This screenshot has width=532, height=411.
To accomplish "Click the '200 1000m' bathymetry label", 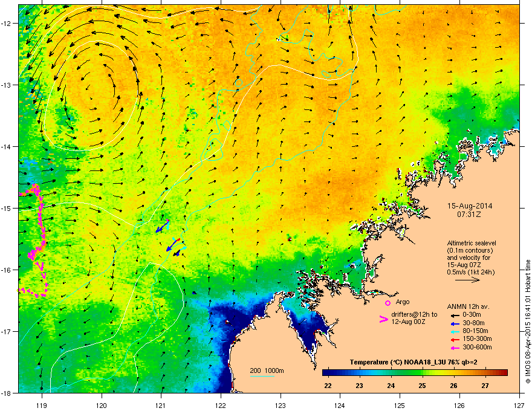I will (x=267, y=371).
